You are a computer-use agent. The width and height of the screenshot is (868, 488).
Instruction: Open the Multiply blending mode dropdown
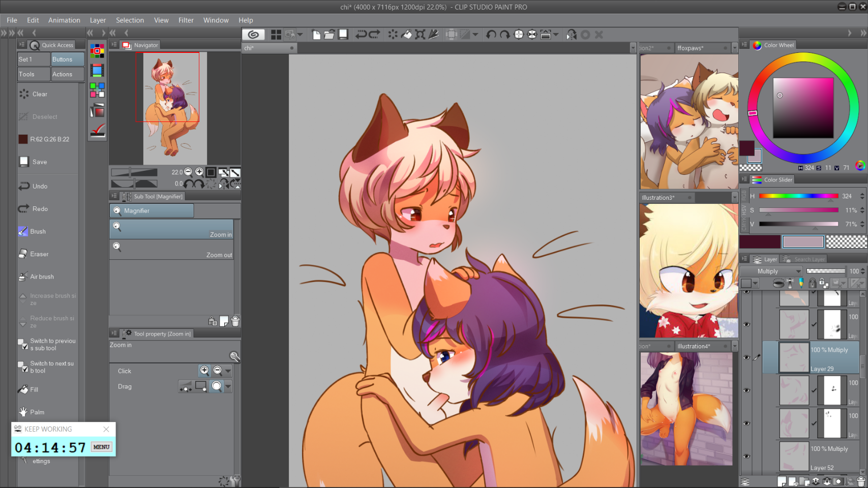tap(770, 271)
